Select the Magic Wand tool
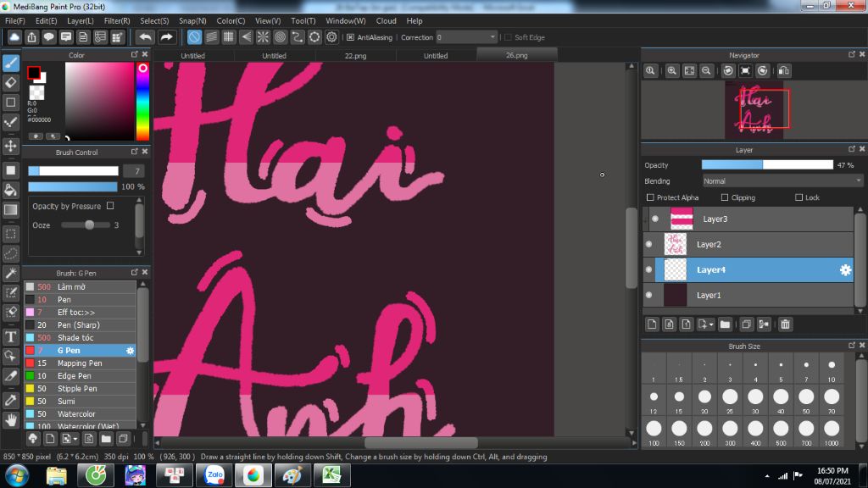868x488 pixels. coord(10,273)
